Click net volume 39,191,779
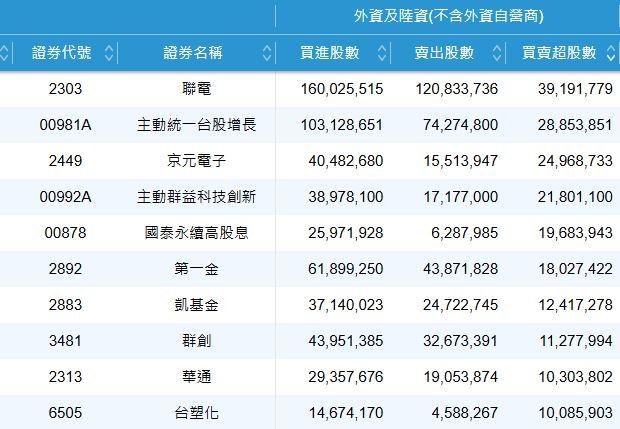Viewport: 620px width, 429px height. click(x=575, y=89)
